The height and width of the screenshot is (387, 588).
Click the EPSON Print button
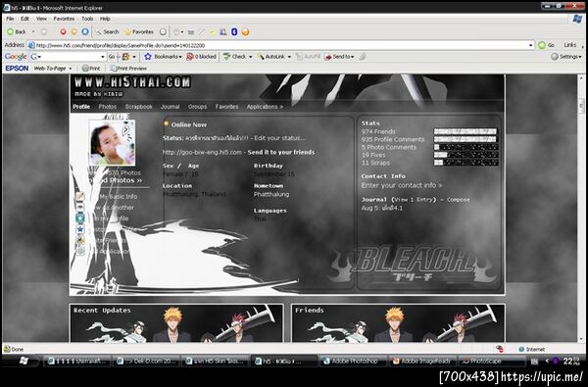(91, 69)
